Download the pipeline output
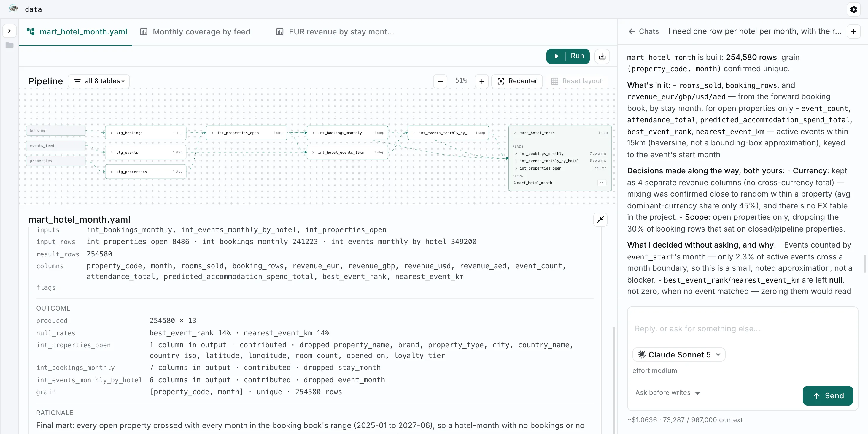 click(602, 56)
